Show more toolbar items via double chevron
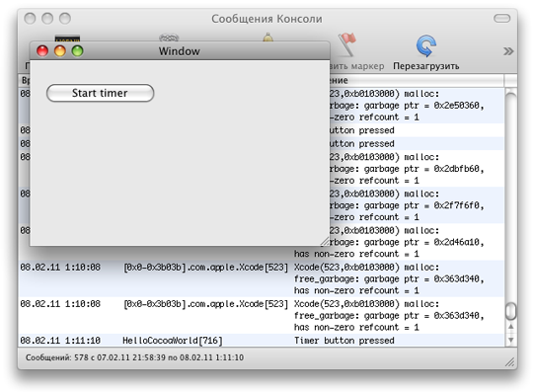 (x=508, y=51)
